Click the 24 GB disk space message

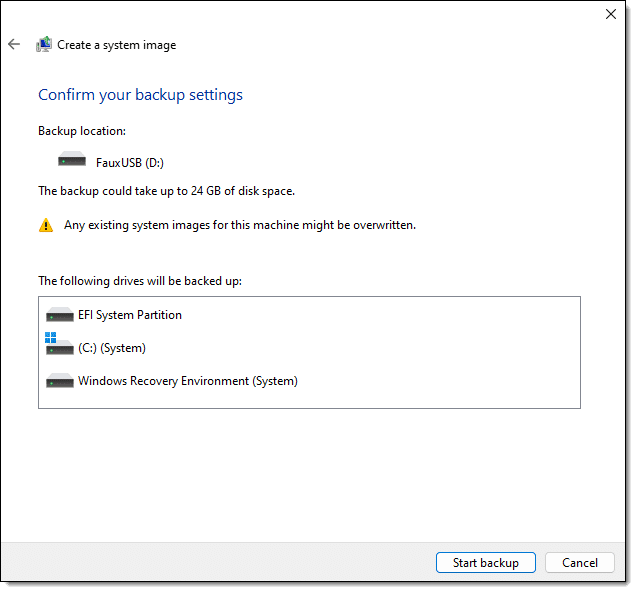[166, 191]
